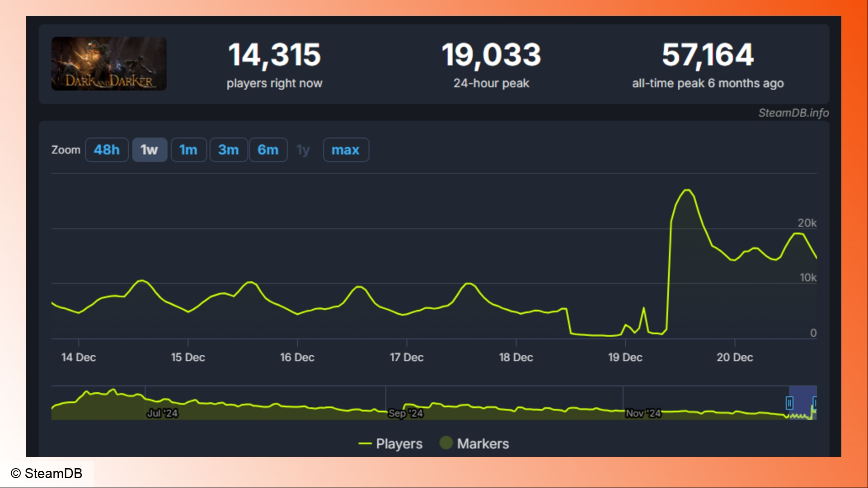The height and width of the screenshot is (488, 868).
Task: Click the Dark and Darker game thumbnail
Action: tap(109, 64)
